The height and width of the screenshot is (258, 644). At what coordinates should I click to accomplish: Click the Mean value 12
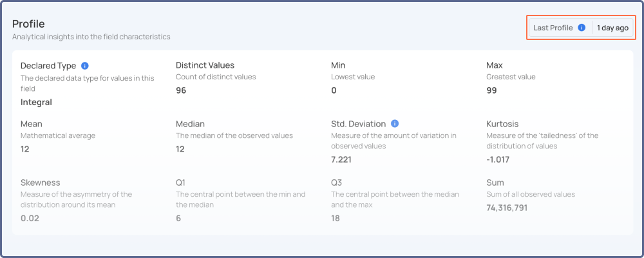coord(25,149)
